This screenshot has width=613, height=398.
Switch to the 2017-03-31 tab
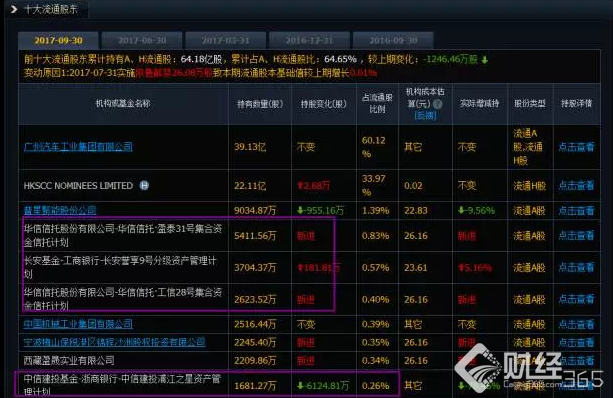tap(226, 40)
